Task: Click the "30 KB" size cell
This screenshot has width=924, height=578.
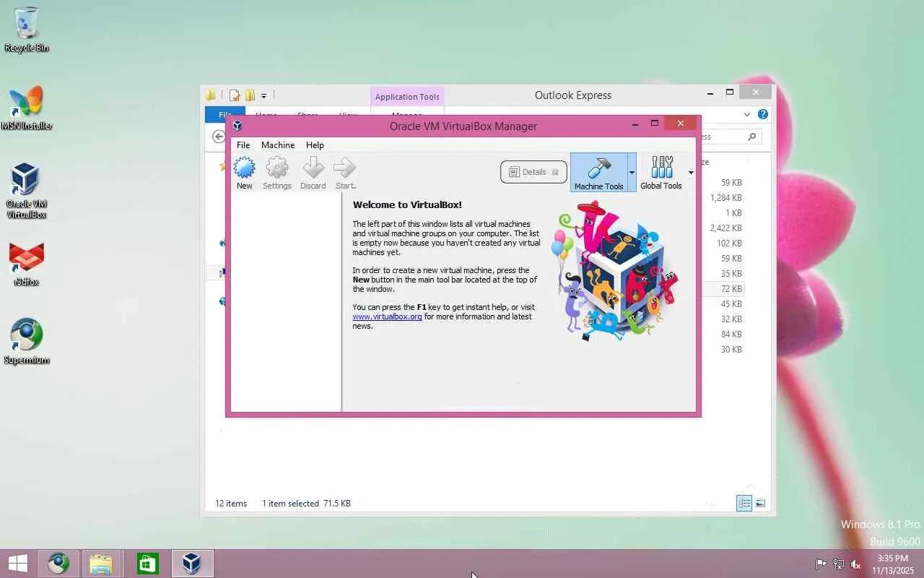Action: point(731,350)
